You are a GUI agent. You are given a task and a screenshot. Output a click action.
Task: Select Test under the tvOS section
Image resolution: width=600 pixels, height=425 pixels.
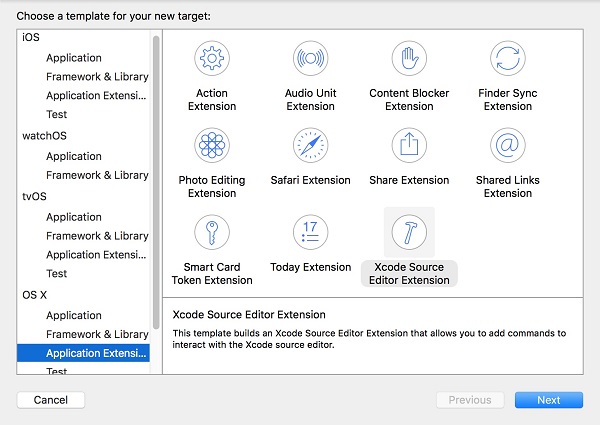pos(57,273)
